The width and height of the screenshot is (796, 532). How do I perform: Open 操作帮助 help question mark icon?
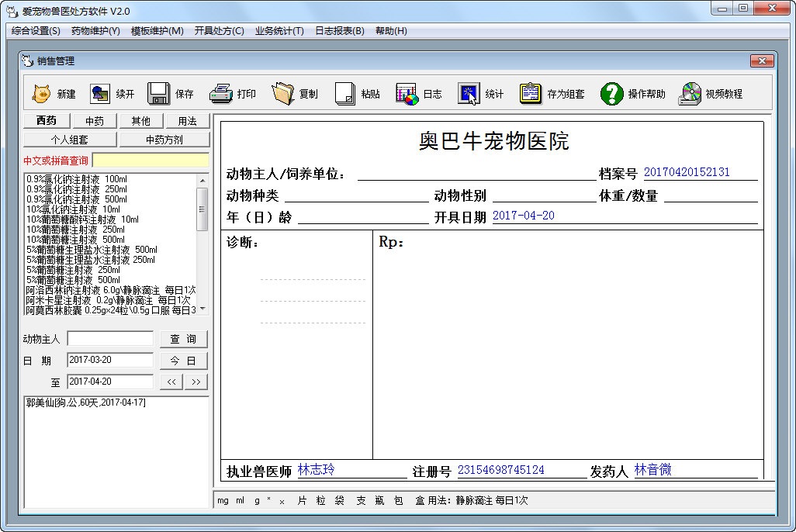[612, 94]
